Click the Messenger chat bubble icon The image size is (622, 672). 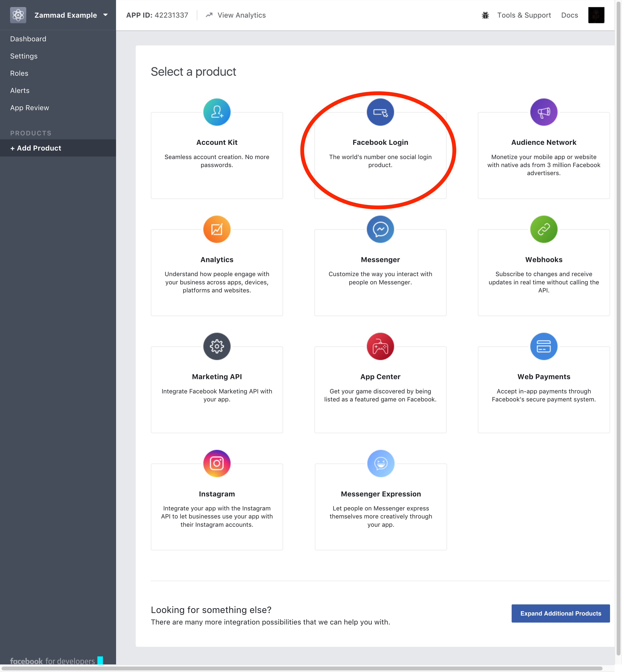380,229
